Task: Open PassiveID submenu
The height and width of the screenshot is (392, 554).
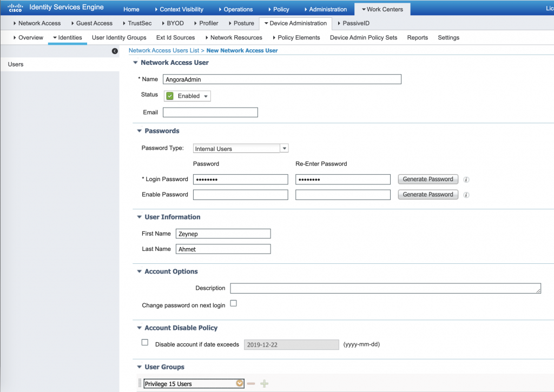Action: [353, 23]
